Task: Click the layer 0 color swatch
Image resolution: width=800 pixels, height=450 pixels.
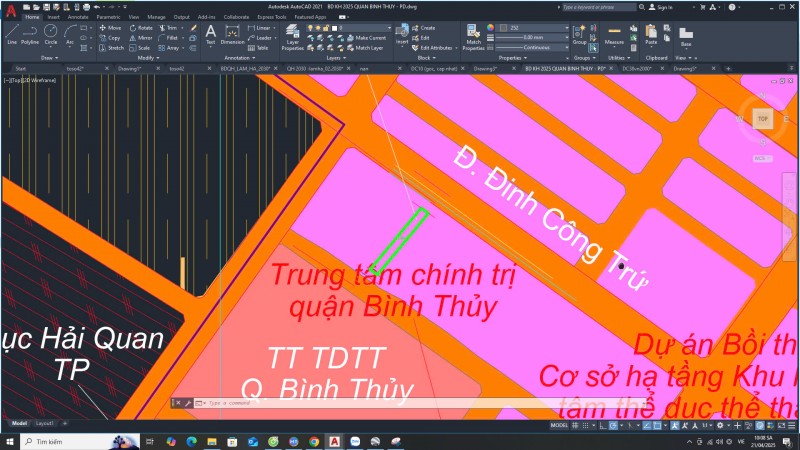Action: point(335,28)
